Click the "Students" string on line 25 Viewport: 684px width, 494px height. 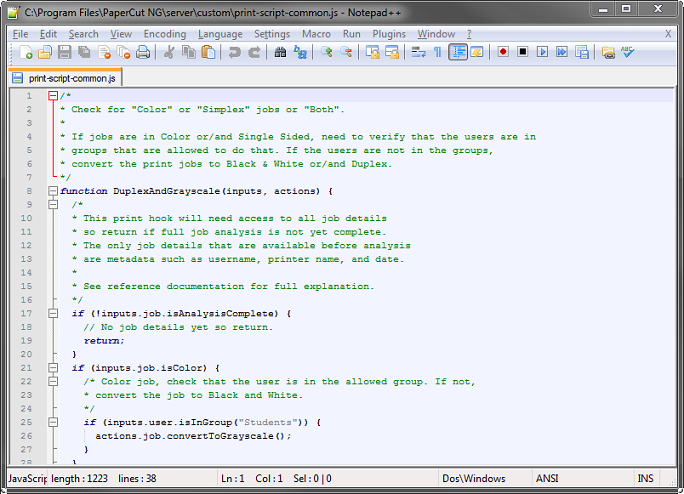(268, 422)
